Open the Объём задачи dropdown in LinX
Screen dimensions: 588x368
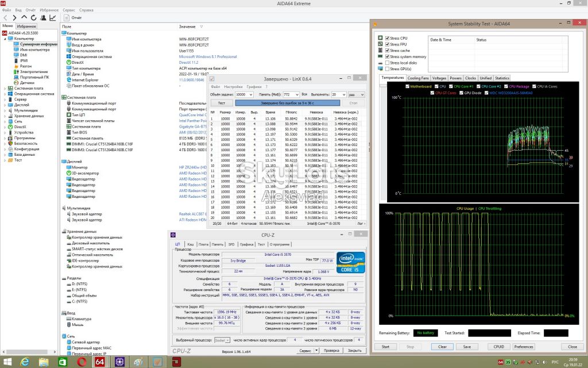(250, 95)
